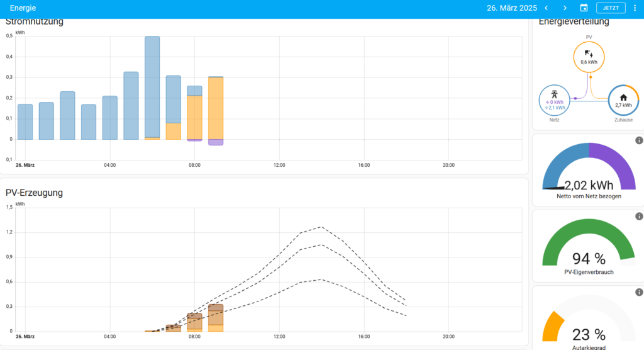This screenshot has width=644, height=350.
Task: Click the Energie title in header
Action: (23, 8)
